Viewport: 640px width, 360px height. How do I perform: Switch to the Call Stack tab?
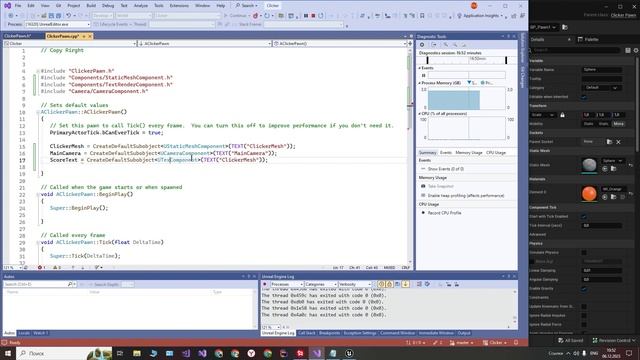pyautogui.click(x=307, y=333)
